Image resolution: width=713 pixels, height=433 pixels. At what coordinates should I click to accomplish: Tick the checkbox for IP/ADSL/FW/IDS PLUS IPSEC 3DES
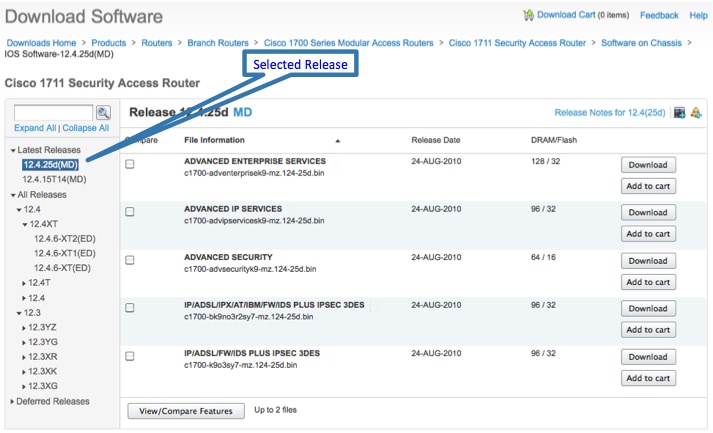(130, 356)
